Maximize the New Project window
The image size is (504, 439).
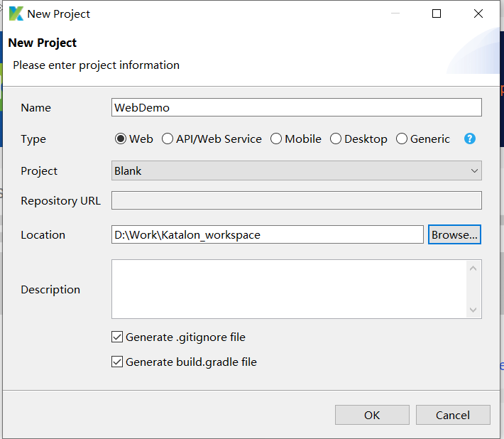437,13
